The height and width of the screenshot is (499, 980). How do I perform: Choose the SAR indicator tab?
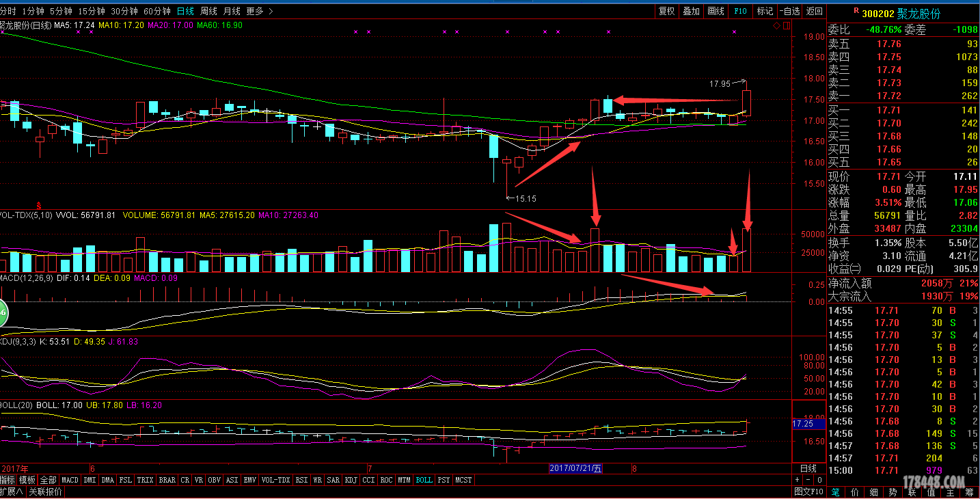click(x=333, y=480)
